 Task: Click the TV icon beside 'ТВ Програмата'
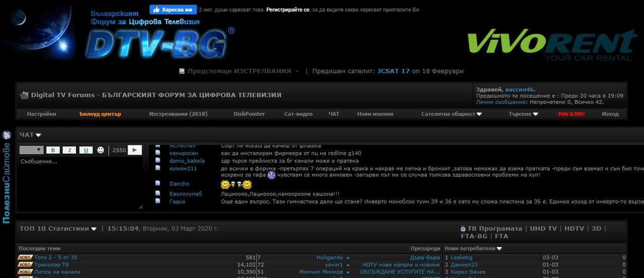[x=463, y=229]
